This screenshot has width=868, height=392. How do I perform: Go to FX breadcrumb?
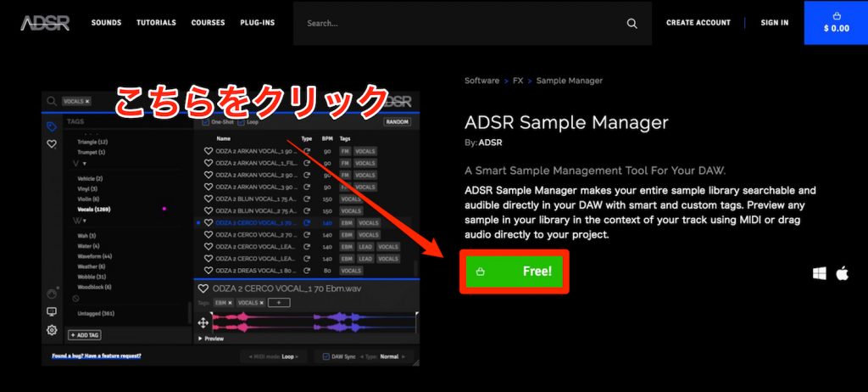click(x=518, y=81)
